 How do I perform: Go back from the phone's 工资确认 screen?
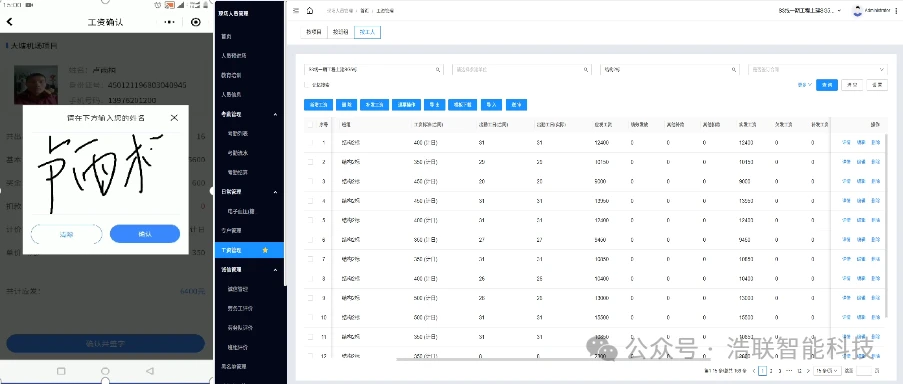(x=9, y=22)
